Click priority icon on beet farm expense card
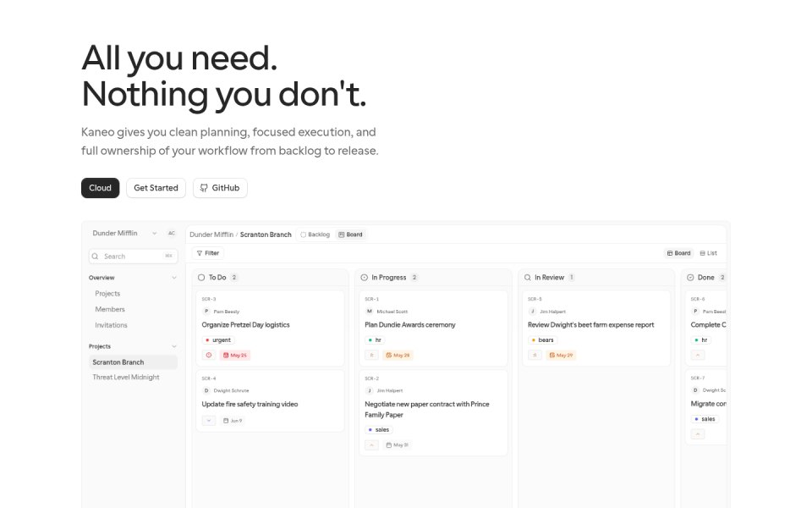Viewport: 812px width, 508px height. [535, 355]
